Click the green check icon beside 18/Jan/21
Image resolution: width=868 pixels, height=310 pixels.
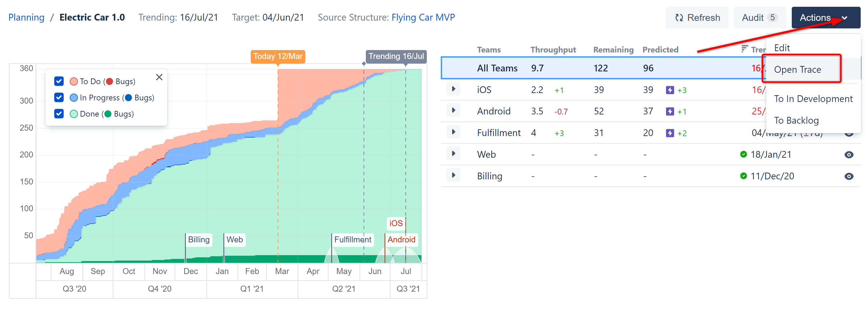tap(743, 154)
